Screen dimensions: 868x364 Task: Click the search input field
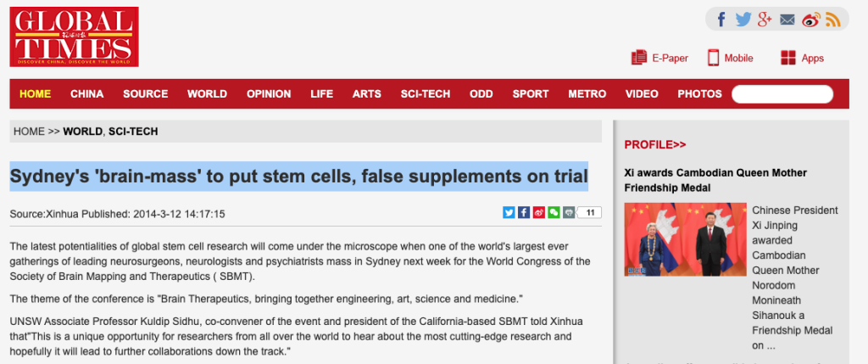(782, 94)
